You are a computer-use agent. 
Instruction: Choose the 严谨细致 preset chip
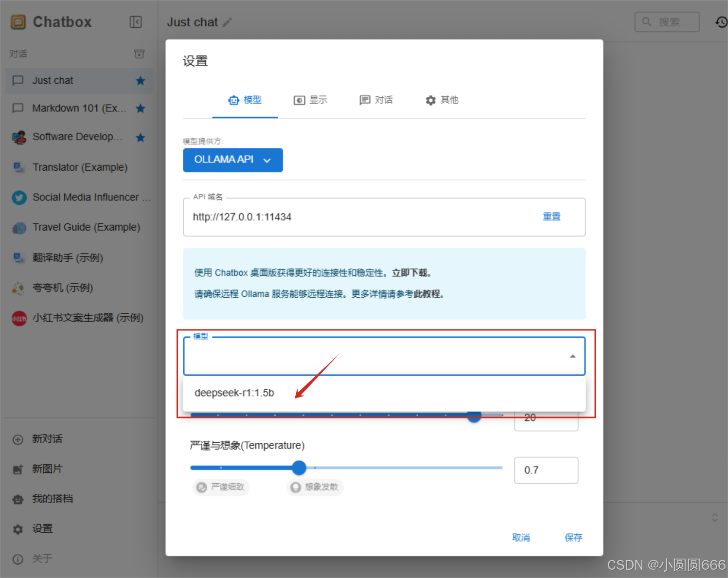pyautogui.click(x=221, y=487)
